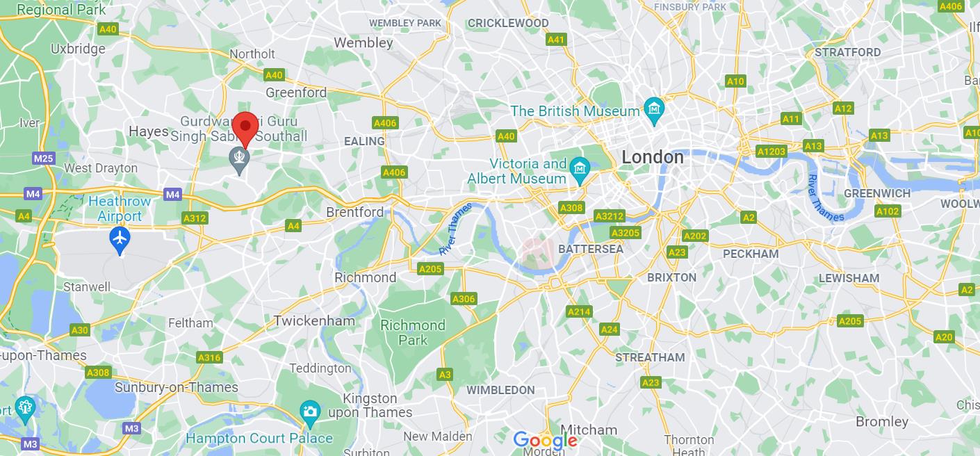Click the London city label
The image size is (980, 456).
(653, 157)
